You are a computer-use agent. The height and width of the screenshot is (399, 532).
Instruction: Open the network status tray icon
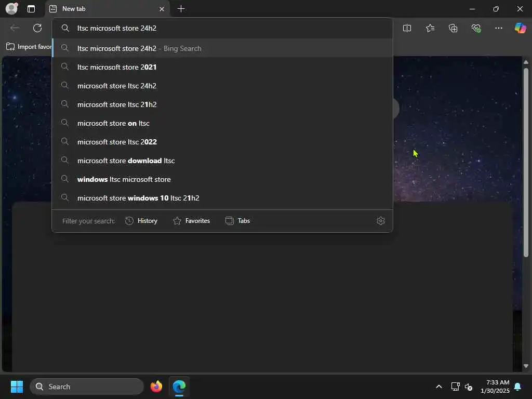tap(455, 387)
